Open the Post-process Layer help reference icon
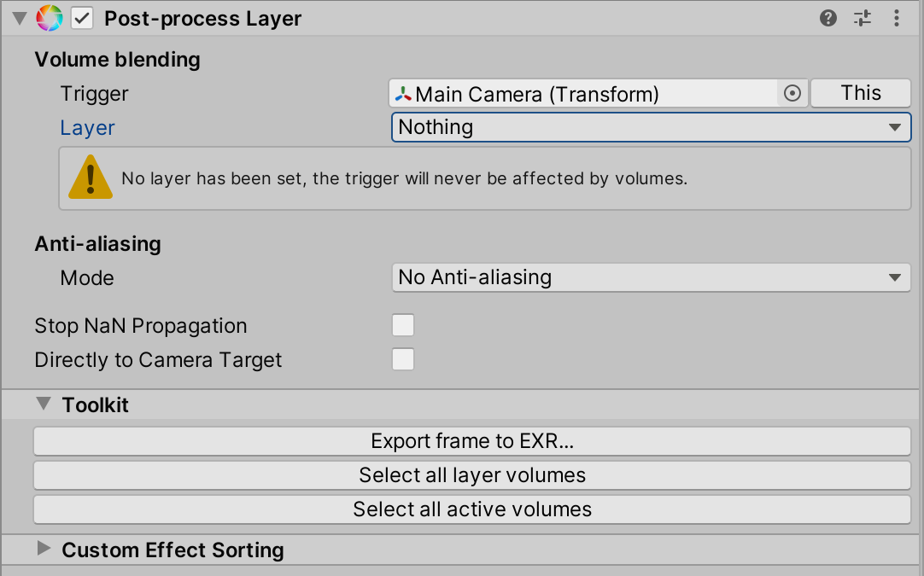 (828, 18)
